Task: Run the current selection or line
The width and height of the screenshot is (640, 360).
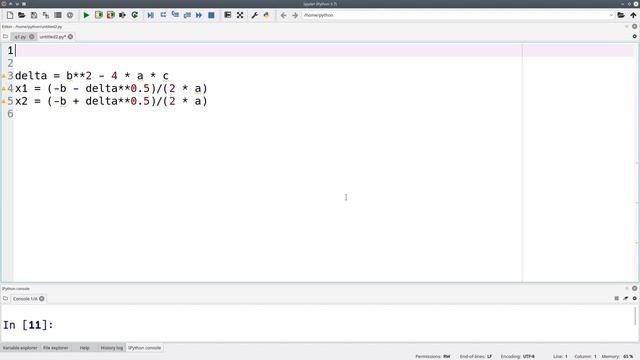Action: pyautogui.click(x=122, y=15)
